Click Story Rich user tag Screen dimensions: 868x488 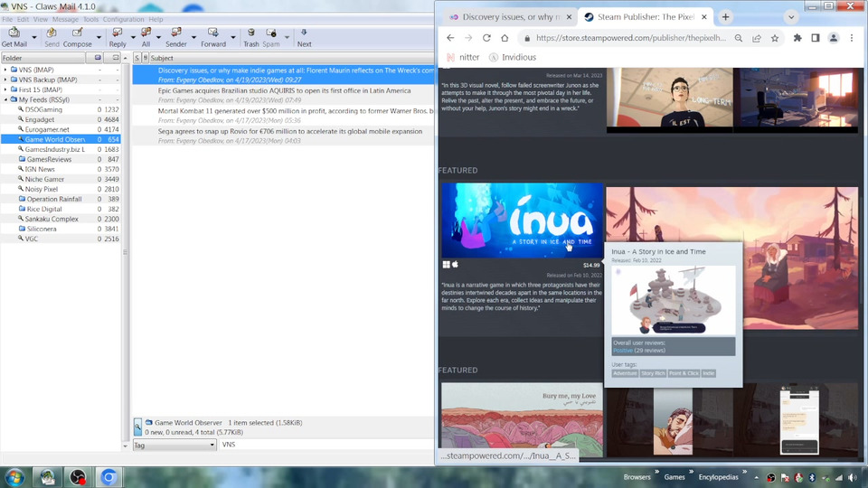pyautogui.click(x=653, y=373)
